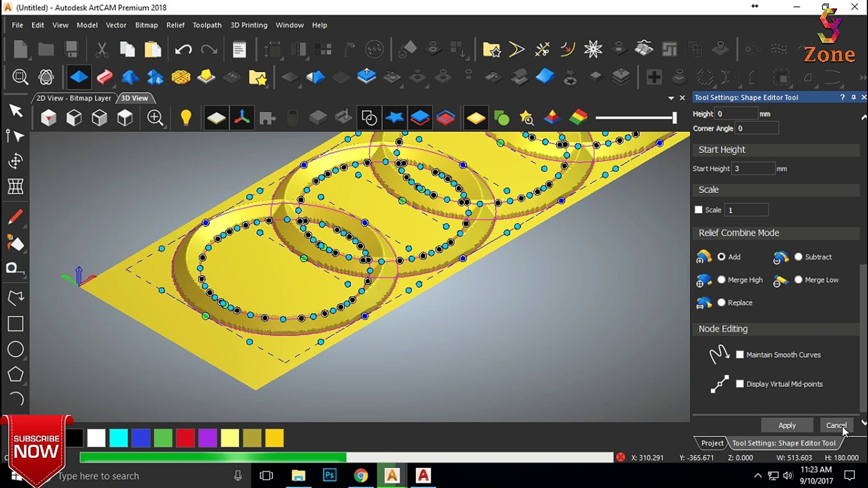Open the Toolpath menu
The image size is (868, 488).
(x=207, y=25)
